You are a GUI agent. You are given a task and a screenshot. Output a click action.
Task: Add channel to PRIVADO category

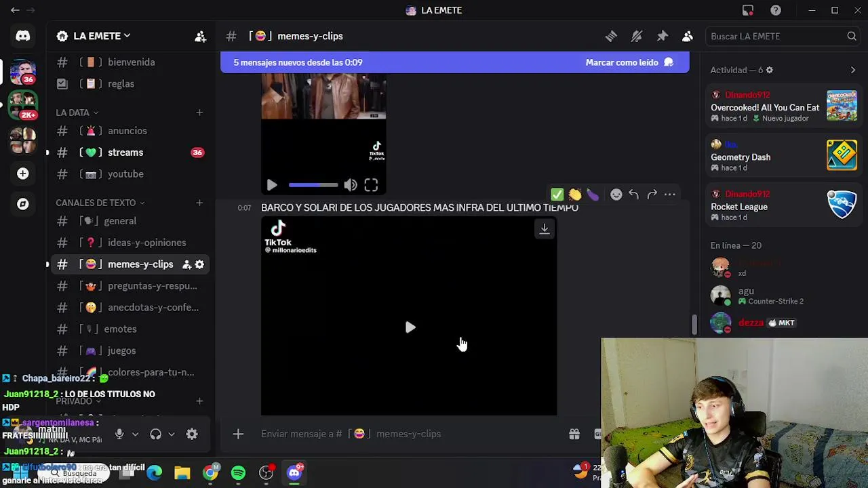(199, 401)
